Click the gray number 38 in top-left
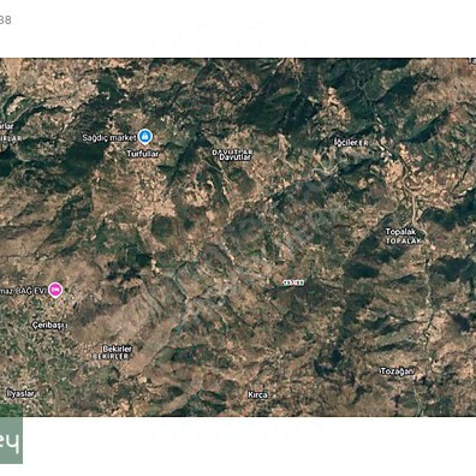Image resolution: width=476 pixels, height=476 pixels. click(5, 20)
